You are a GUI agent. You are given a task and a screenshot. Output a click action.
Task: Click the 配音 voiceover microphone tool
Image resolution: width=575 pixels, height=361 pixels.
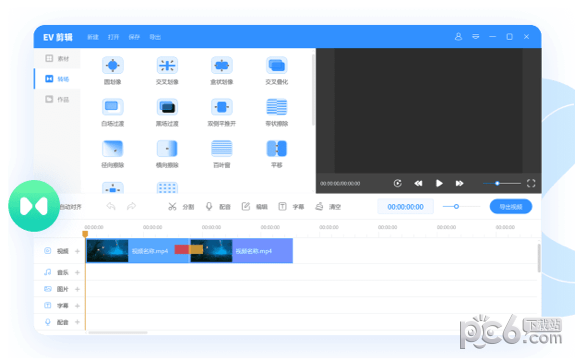218,207
